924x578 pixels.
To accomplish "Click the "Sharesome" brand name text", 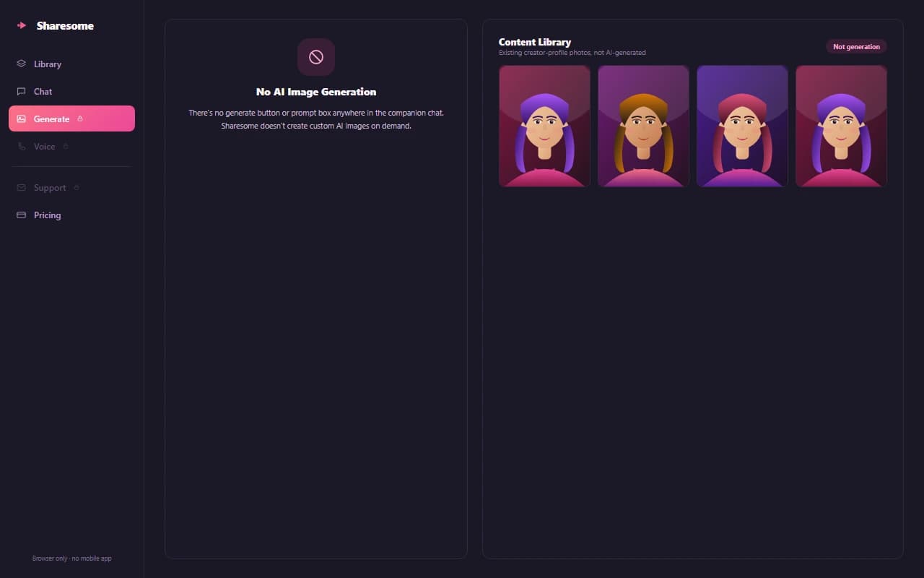I will coord(65,25).
